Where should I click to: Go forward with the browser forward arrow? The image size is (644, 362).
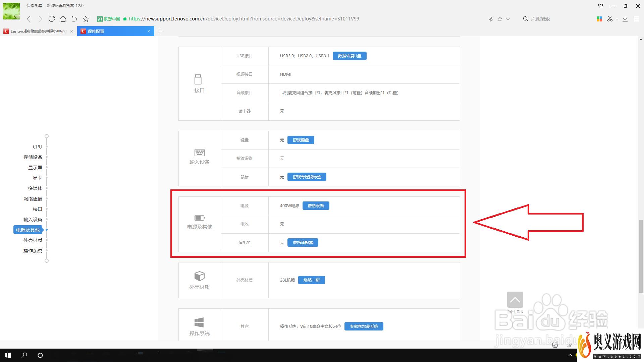40,19
